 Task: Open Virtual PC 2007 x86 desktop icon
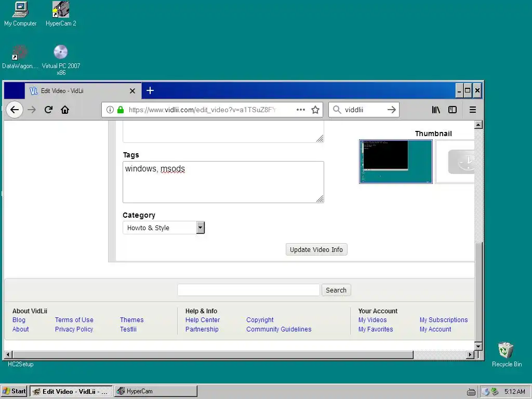61,59
